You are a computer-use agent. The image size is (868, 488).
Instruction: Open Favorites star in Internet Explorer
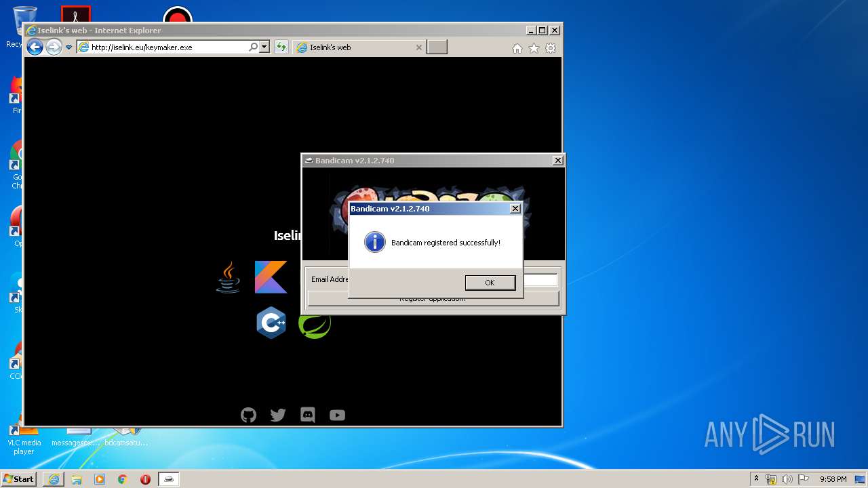tap(534, 48)
